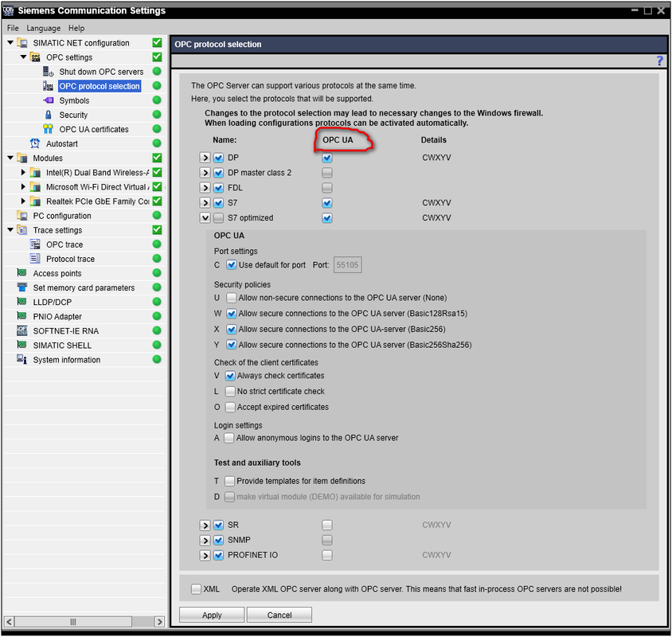This screenshot has height=637, width=672.
Task: Click the Protocol trace icon
Action: [35, 259]
